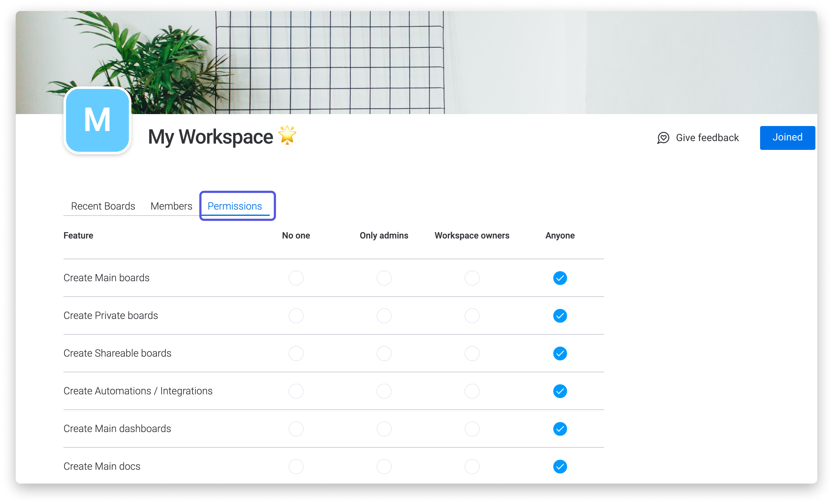Image resolution: width=833 pixels, height=504 pixels.
Task: Set Create Shareable boards to Only admins
Action: (x=384, y=353)
